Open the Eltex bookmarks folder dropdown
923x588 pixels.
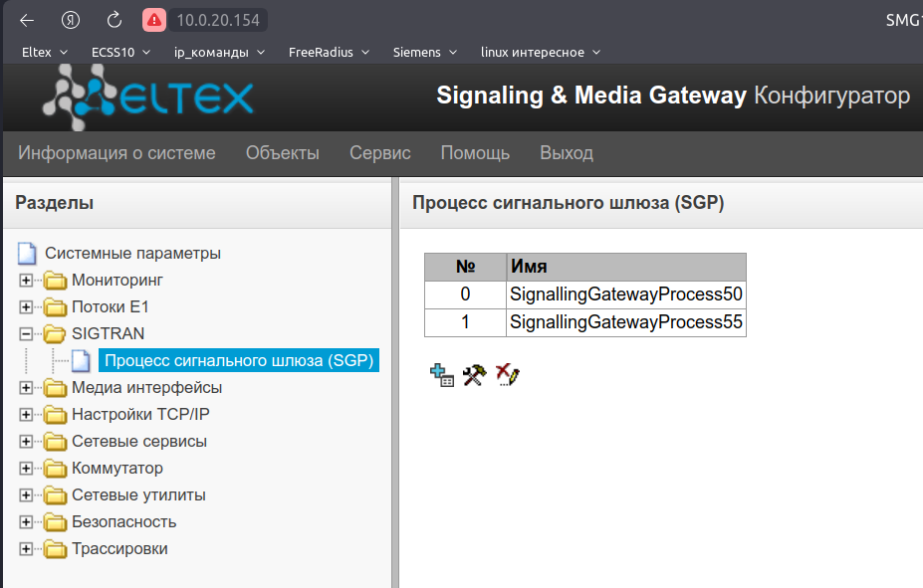click(x=45, y=52)
